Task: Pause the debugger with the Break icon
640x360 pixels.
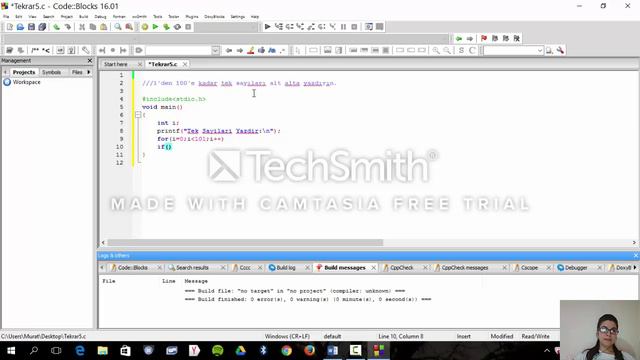Action: click(343, 27)
